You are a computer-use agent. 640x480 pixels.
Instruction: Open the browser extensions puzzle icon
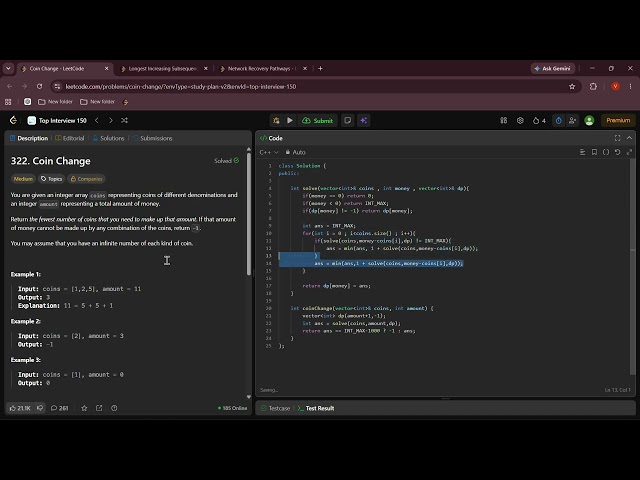(593, 87)
